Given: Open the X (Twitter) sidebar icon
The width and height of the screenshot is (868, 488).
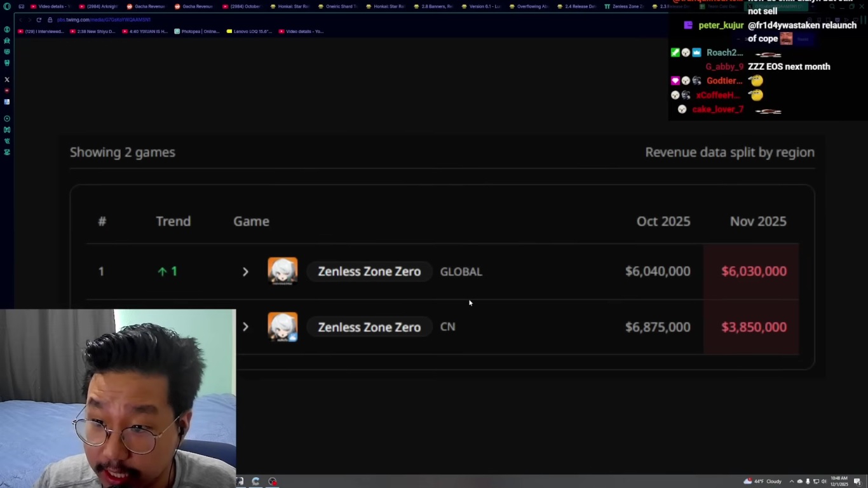Looking at the screenshot, I should [x=7, y=79].
